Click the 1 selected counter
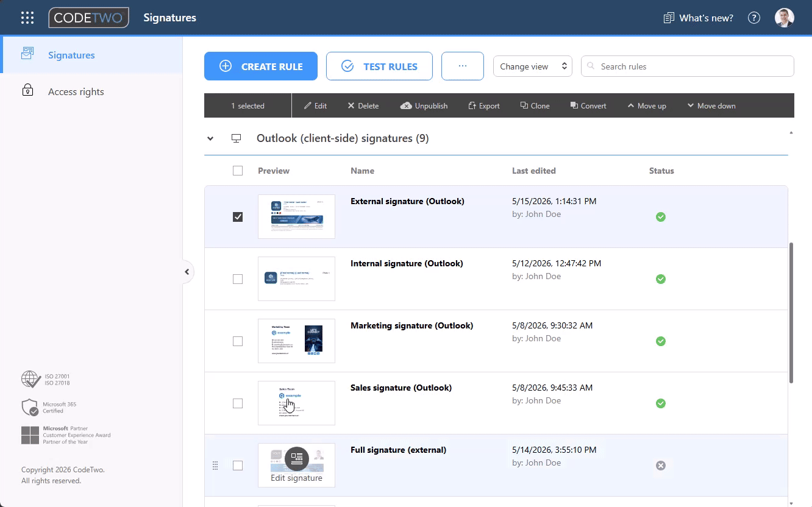 coord(248,105)
